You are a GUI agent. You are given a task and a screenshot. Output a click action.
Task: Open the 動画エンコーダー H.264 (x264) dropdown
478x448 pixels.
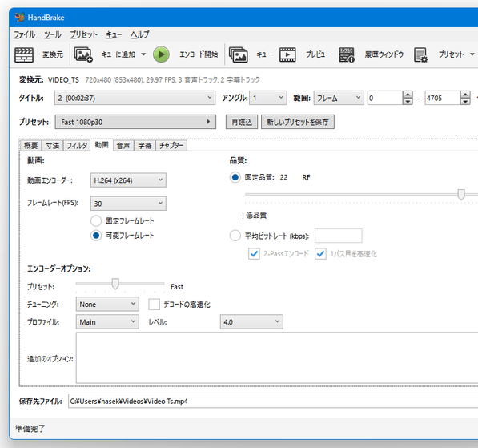coord(128,180)
